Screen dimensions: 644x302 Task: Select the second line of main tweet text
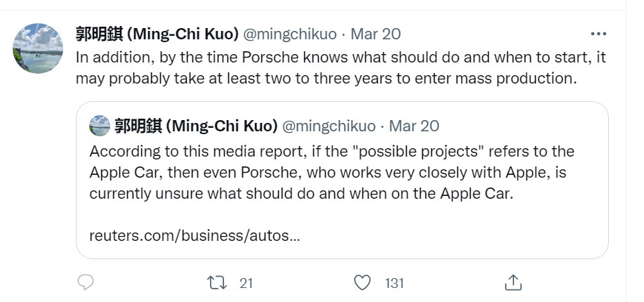[x=326, y=78]
